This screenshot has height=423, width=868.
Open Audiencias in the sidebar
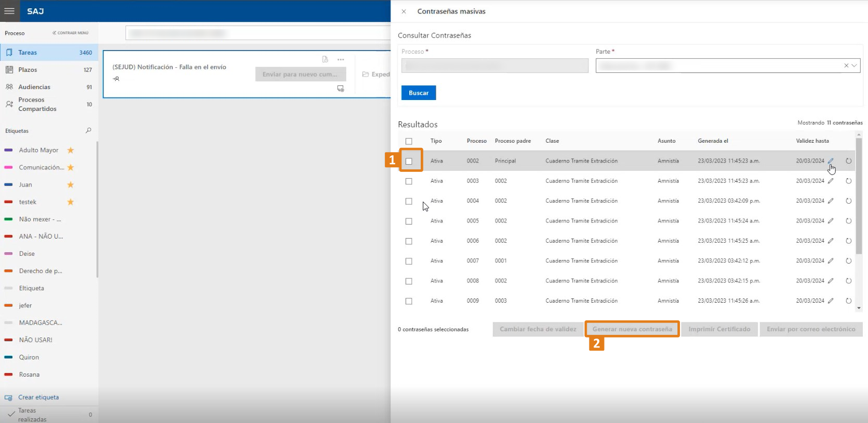coord(49,87)
